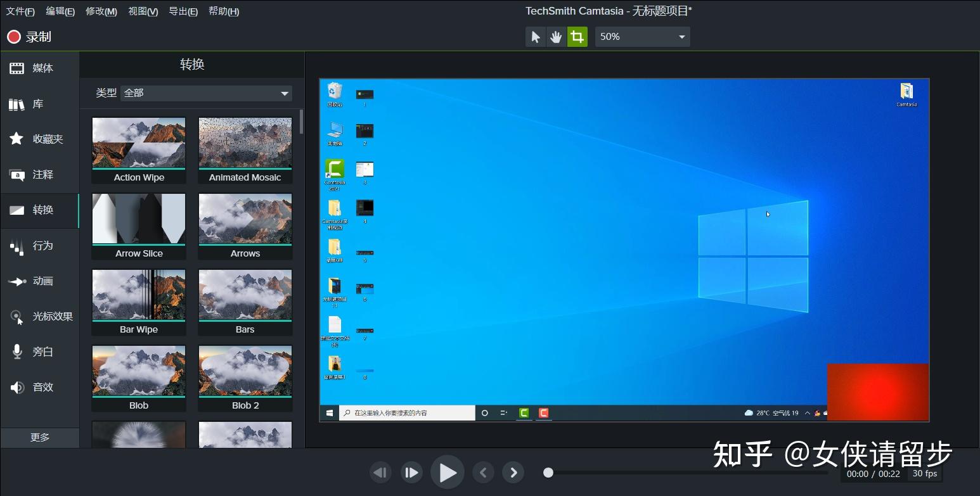Click the playback progress slider handle
This screenshot has height=496, width=980.
(548, 473)
